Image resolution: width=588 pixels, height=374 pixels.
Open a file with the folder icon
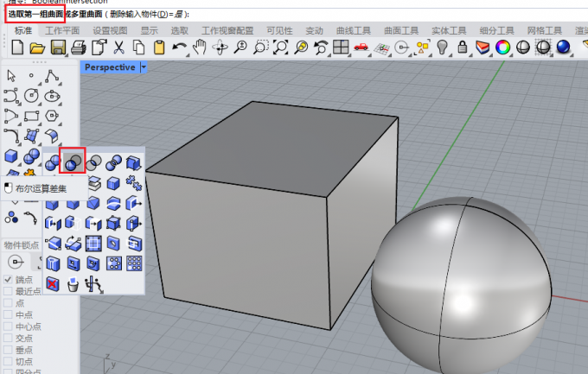pos(37,48)
